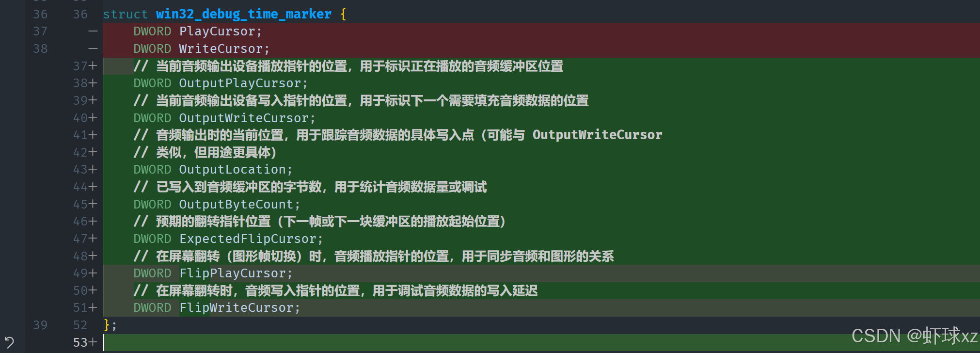The image size is (980, 353).
Task: Click original line number 39 in gutter
Action: pyautogui.click(x=40, y=325)
